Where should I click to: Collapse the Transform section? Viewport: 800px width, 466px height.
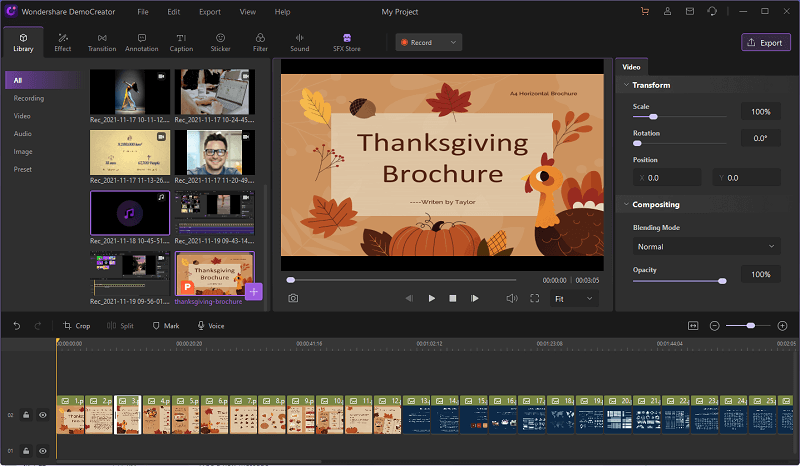coord(625,85)
